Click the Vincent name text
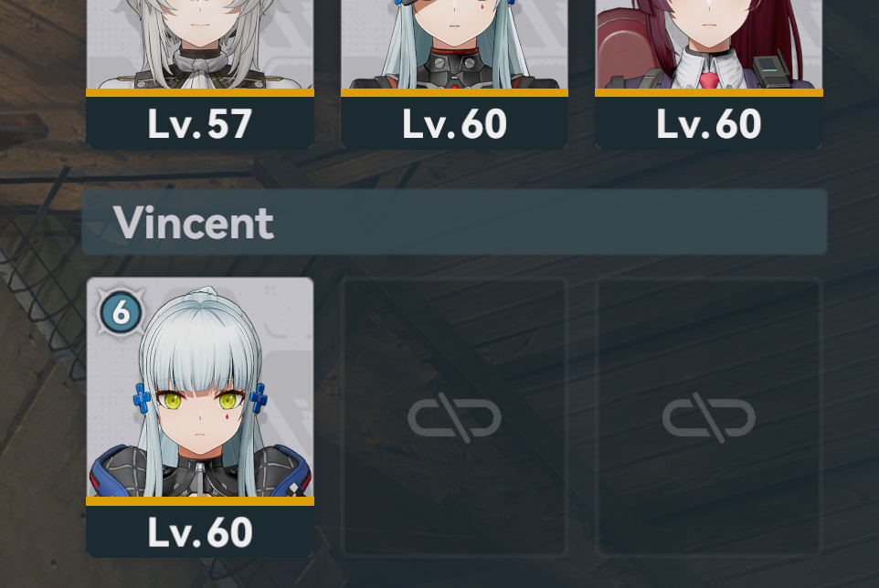 194,223
